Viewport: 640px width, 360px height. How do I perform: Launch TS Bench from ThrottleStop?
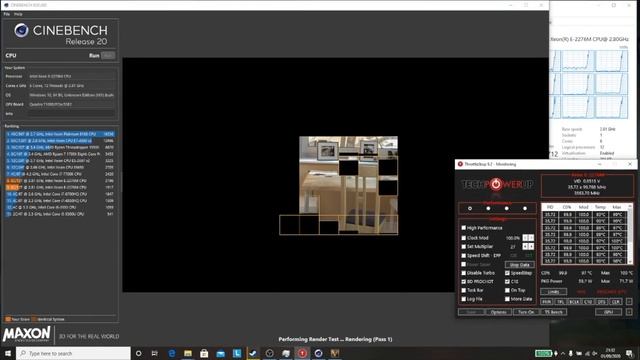[553, 312]
